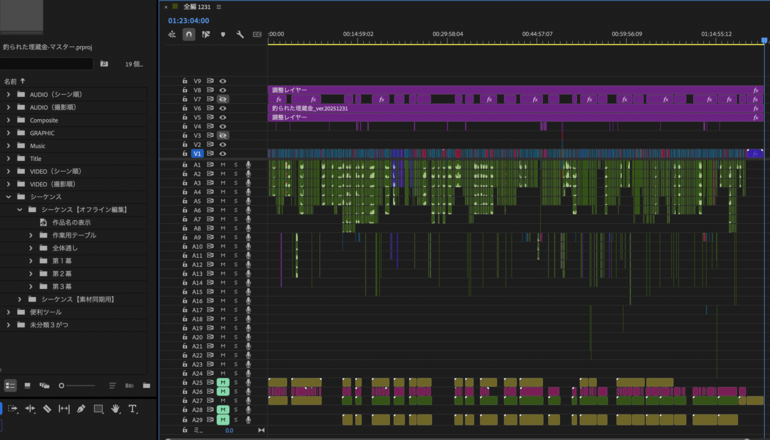
Task: Open the 全編 1231 sequence panel menu
Action: point(219,7)
